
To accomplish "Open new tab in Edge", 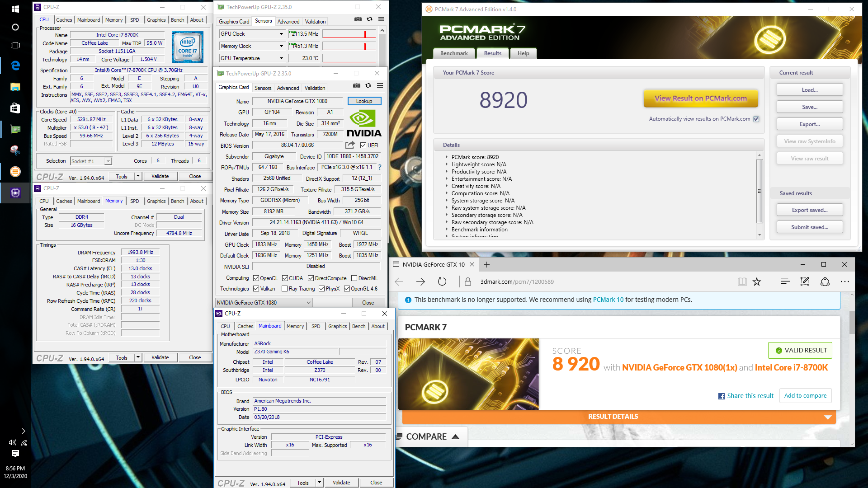I will pyautogui.click(x=486, y=265).
